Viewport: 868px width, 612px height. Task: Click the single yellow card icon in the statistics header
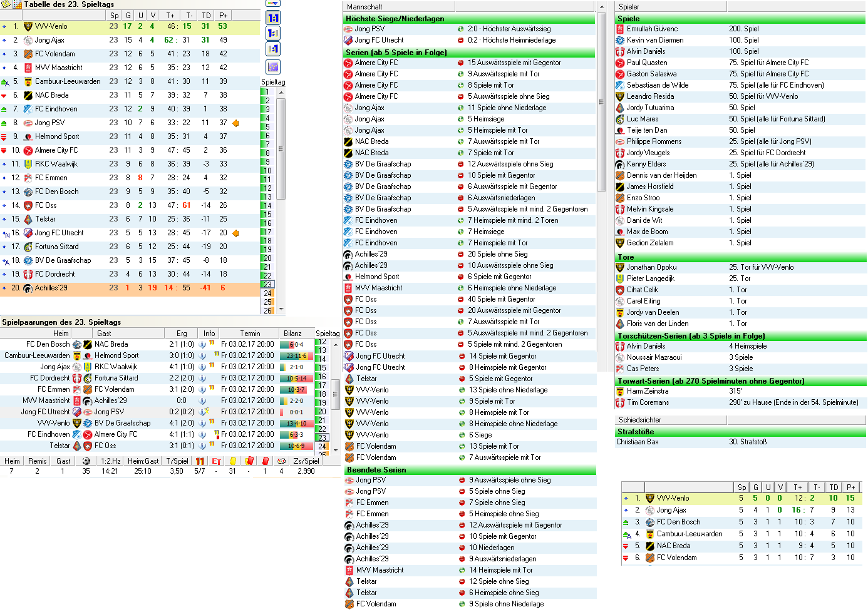(x=233, y=461)
